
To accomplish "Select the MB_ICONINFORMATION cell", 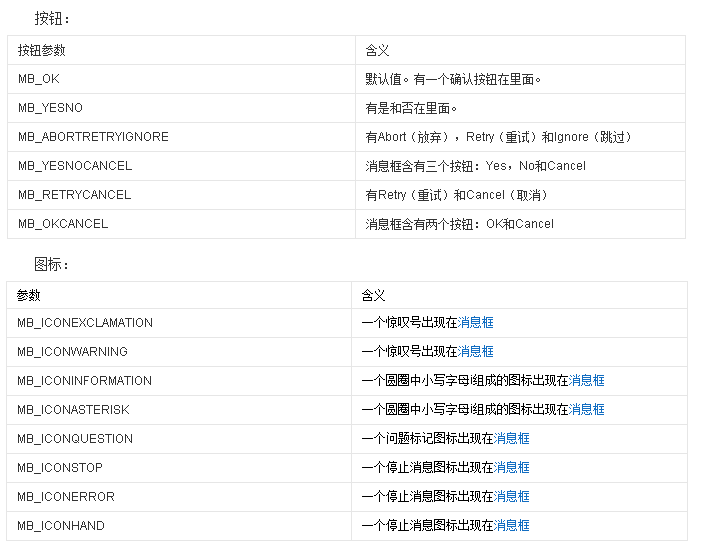I will [179, 381].
